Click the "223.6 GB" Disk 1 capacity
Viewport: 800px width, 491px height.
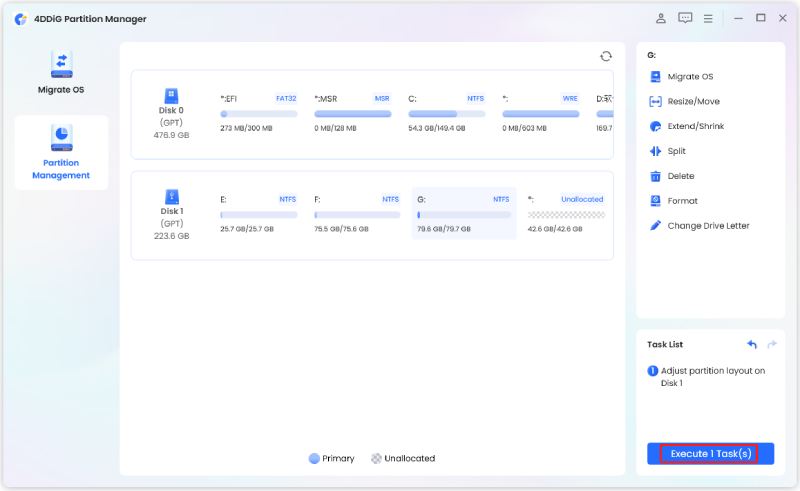click(171, 236)
